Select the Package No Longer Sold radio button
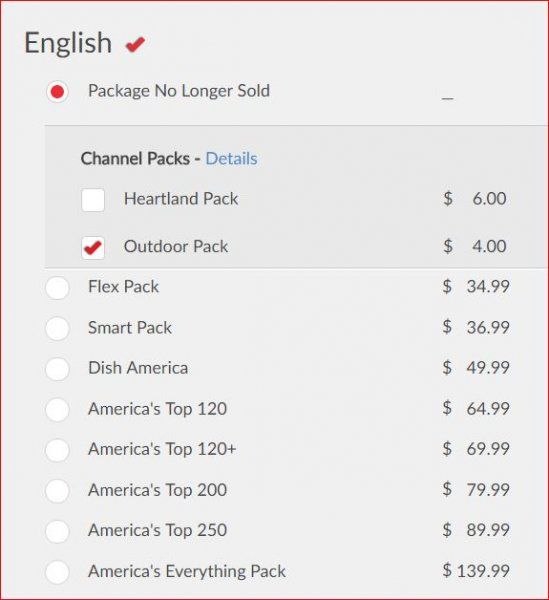Viewport: 549px width, 600px height. (x=57, y=92)
